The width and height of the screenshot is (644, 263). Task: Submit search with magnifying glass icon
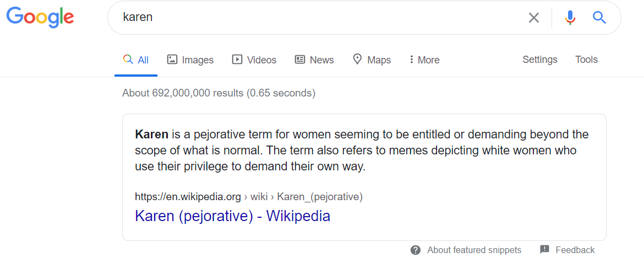click(x=599, y=18)
